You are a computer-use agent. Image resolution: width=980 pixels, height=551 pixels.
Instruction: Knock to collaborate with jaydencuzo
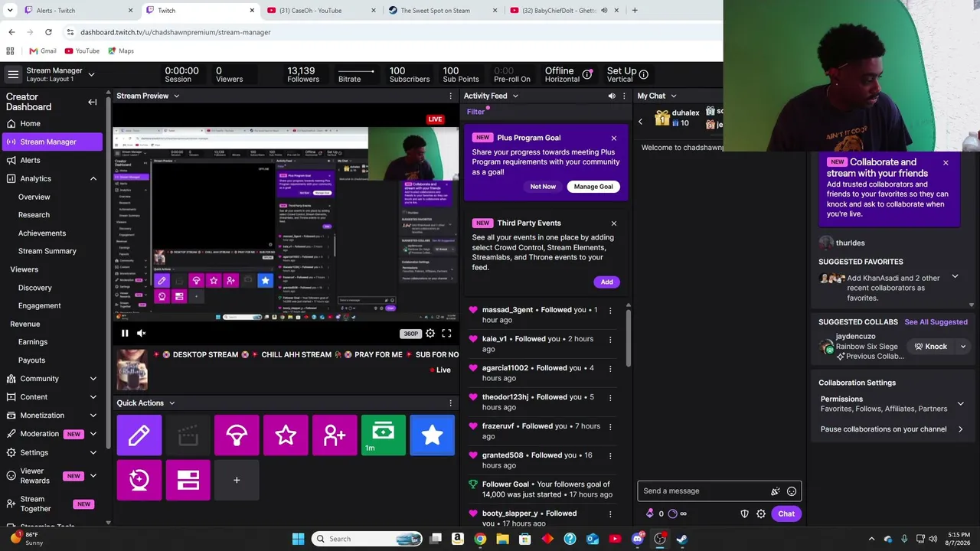tap(931, 347)
